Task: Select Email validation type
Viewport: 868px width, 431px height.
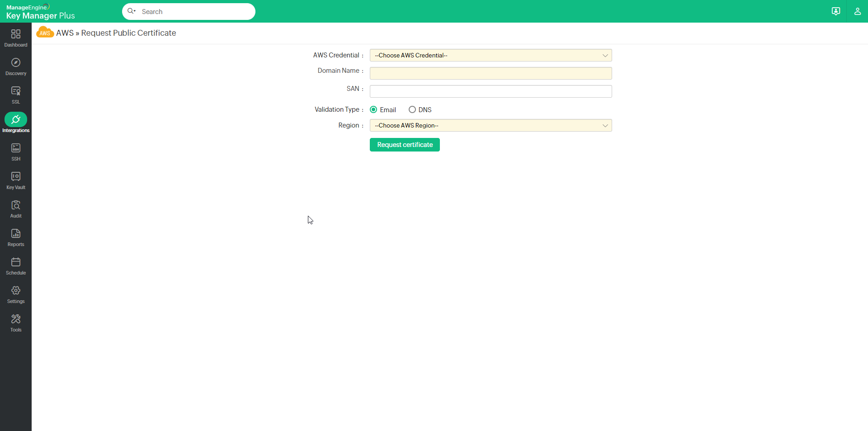Action: pos(373,109)
